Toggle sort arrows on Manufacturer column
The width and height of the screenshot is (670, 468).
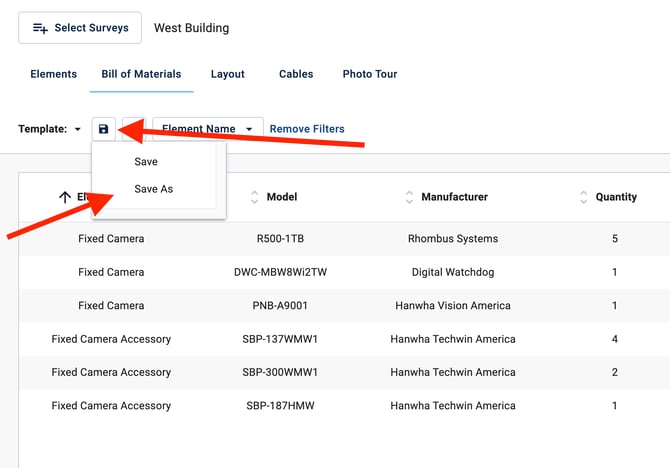tap(409, 197)
